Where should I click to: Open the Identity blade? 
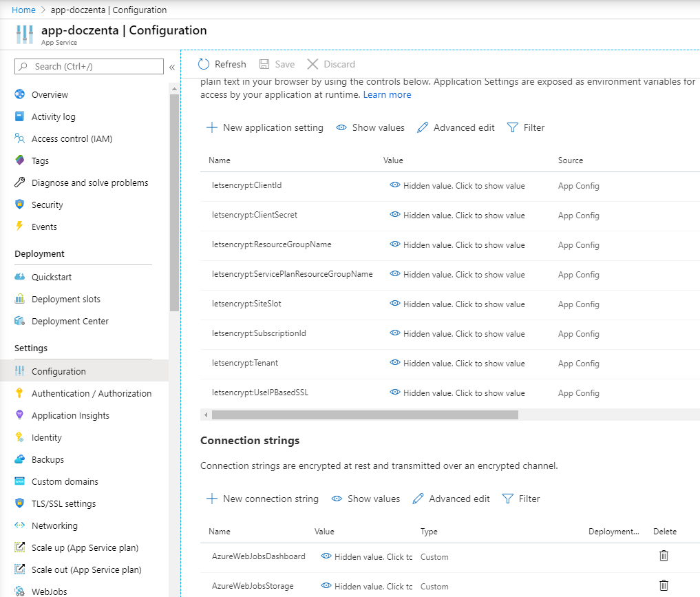click(46, 437)
